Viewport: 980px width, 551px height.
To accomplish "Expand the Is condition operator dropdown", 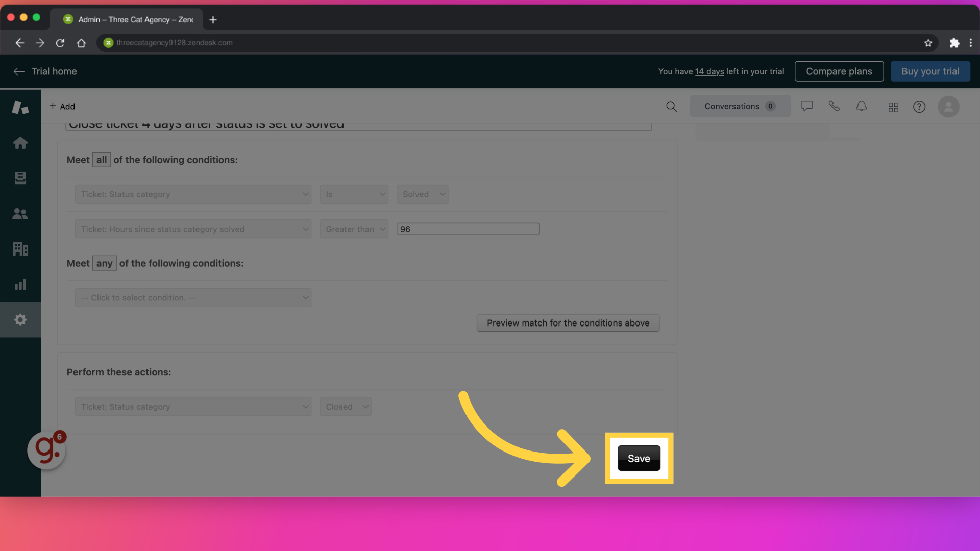I will coord(353,194).
